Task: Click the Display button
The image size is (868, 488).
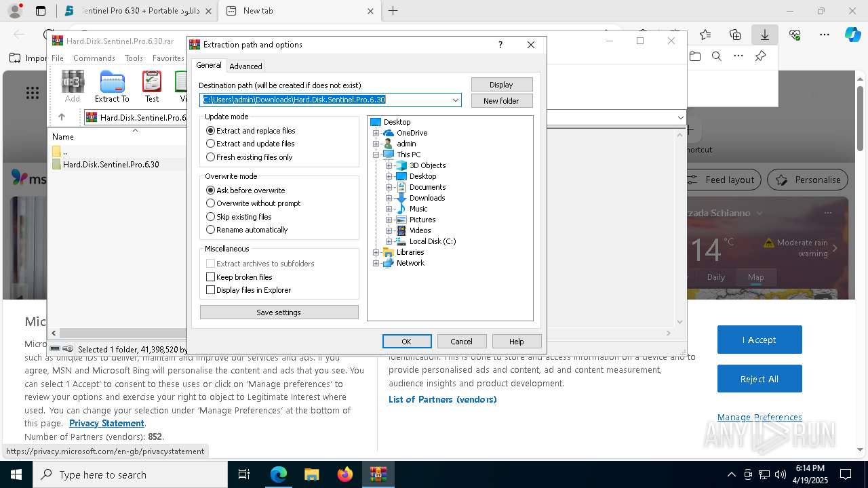Action: pos(501,85)
